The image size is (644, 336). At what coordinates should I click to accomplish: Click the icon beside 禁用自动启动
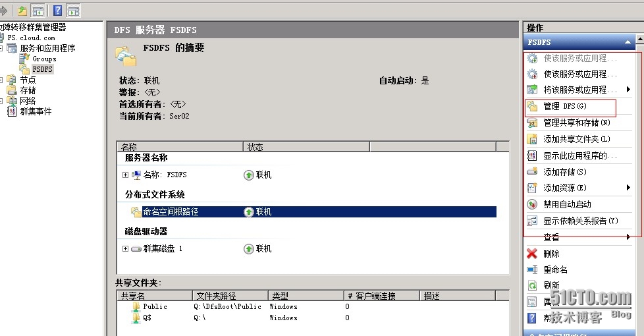tap(532, 204)
